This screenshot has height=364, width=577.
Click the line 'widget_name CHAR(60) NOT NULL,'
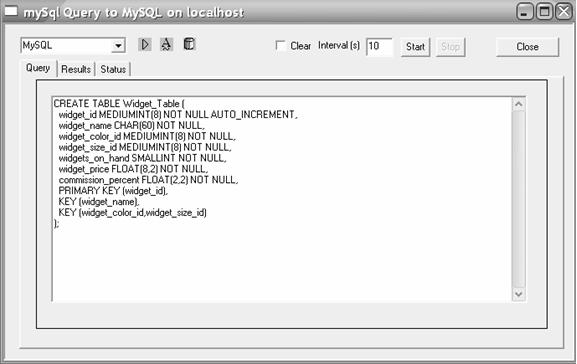[132, 126]
